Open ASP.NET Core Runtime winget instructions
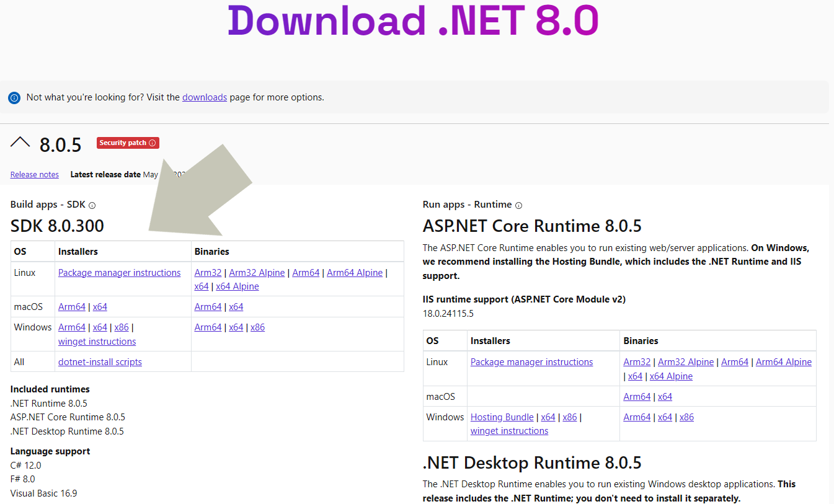Image resolution: width=834 pixels, height=504 pixels. click(x=510, y=431)
